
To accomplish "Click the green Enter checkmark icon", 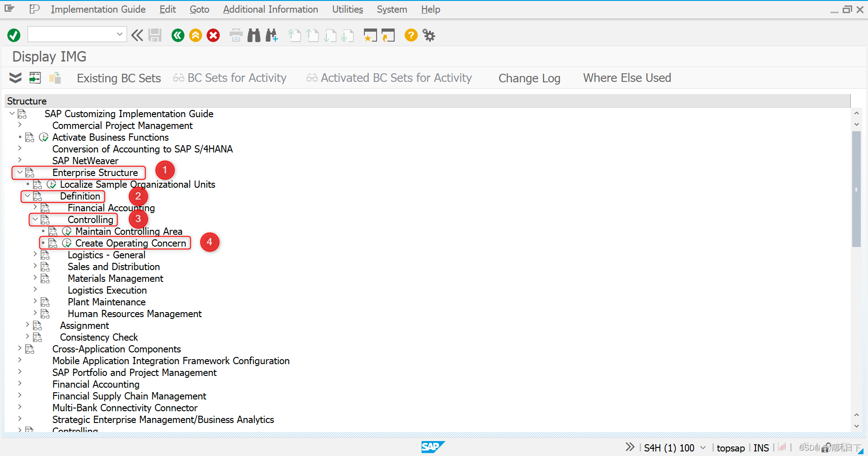I will pyautogui.click(x=14, y=35).
